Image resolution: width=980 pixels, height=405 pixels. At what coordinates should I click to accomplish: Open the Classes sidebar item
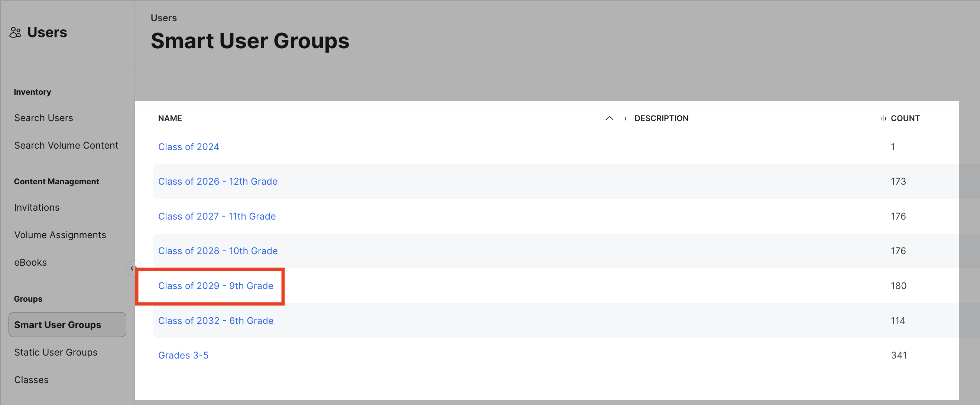coord(31,380)
